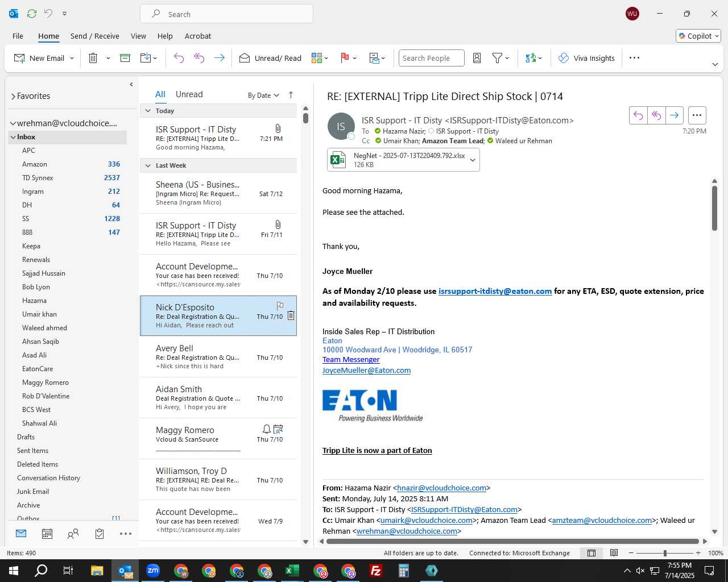
Task: Switch to Tasks in navigation bar
Action: click(100, 534)
